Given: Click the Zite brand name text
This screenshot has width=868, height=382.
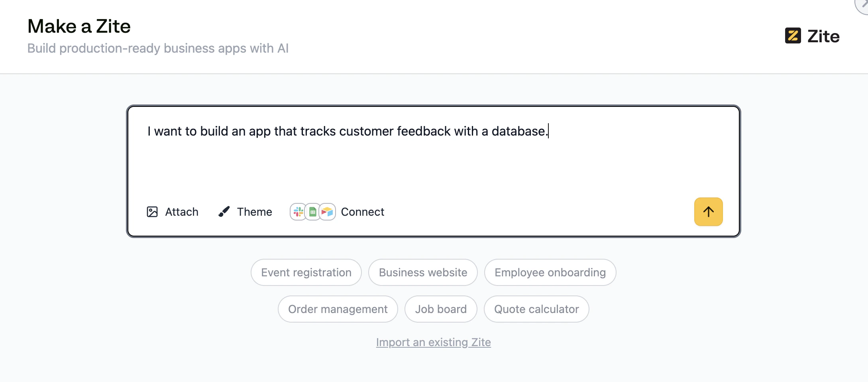Looking at the screenshot, I should 823,36.
